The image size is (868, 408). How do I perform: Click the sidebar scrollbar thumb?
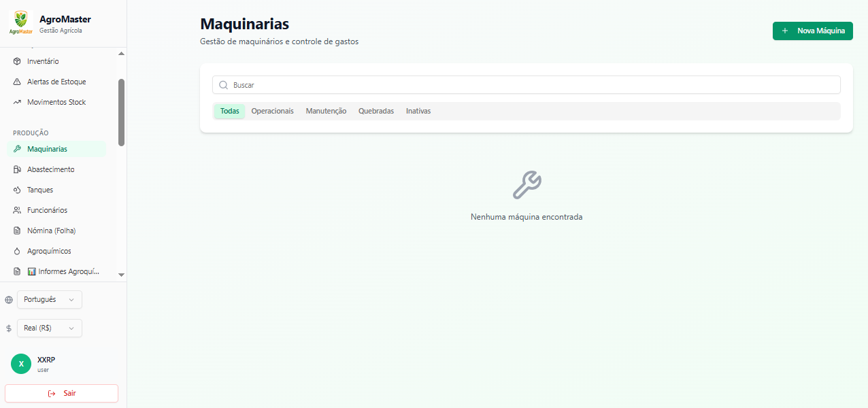pyautogui.click(x=121, y=112)
